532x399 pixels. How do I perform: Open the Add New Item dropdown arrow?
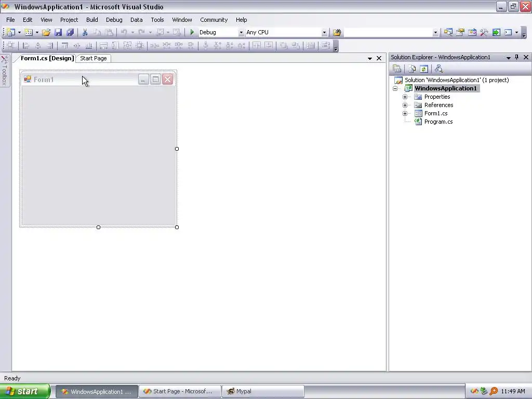point(37,33)
